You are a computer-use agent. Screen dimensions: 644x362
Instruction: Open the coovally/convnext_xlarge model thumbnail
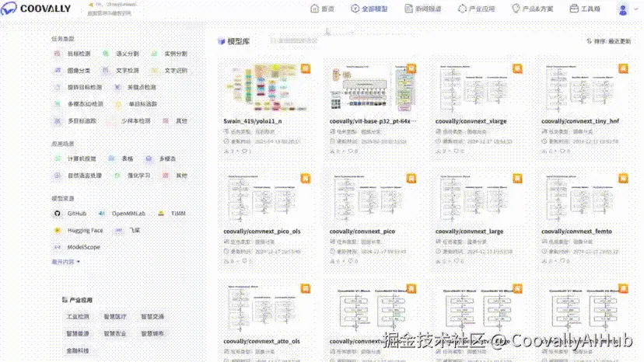479,88
